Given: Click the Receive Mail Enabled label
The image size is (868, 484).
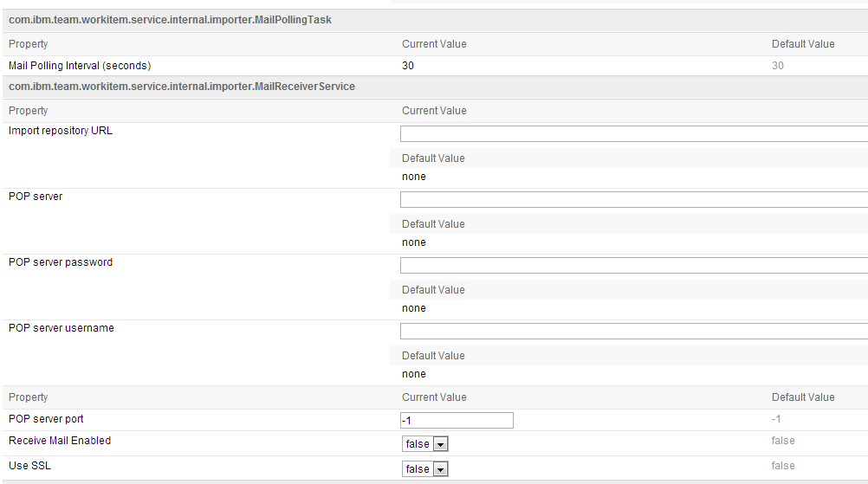Looking at the screenshot, I should click(x=60, y=441).
